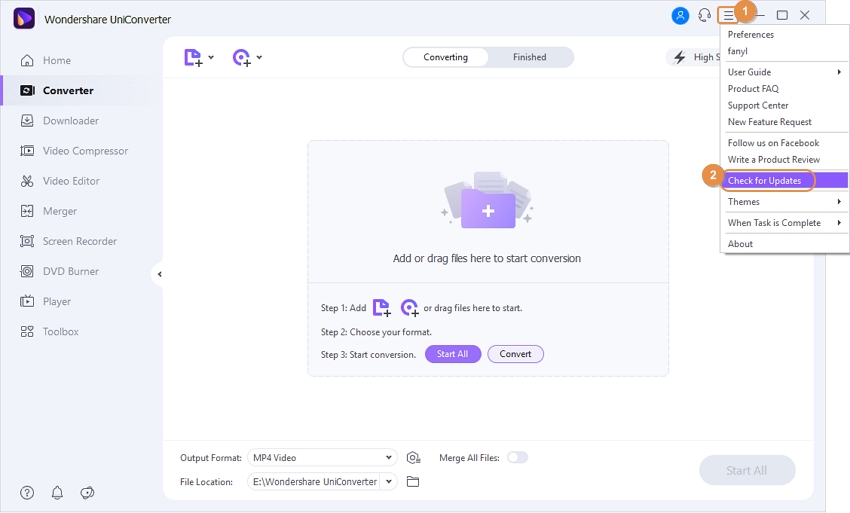Expand the Themes submenu
Image resolution: width=850 pixels, height=513 pixels.
tap(784, 202)
